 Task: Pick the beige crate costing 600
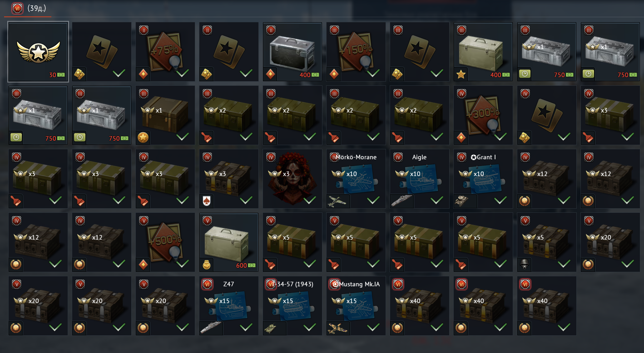pos(229,242)
